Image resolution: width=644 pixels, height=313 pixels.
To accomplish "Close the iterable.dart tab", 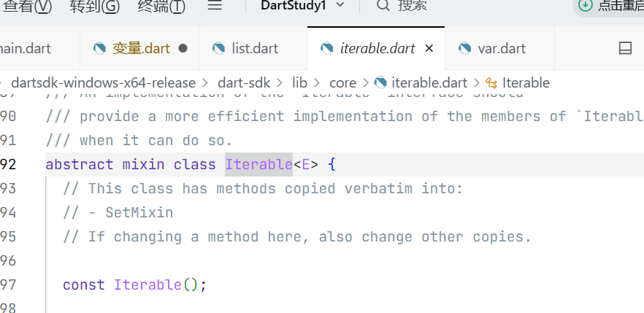I will point(429,48).
